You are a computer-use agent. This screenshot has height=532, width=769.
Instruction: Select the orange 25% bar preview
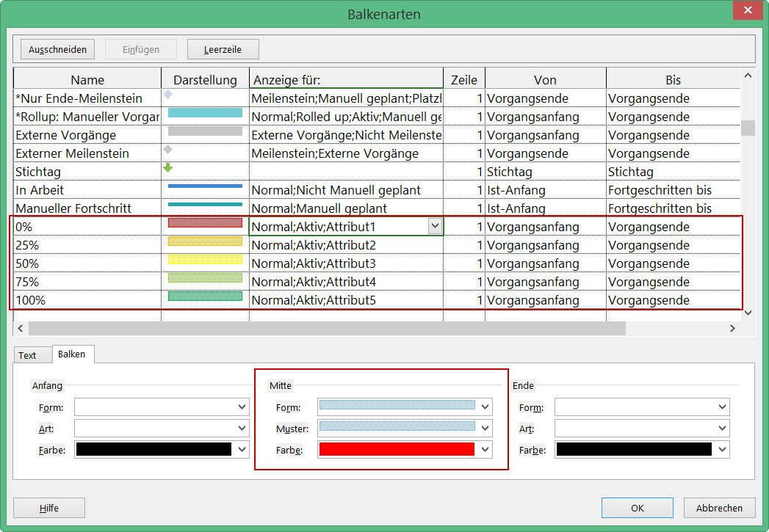[205, 241]
